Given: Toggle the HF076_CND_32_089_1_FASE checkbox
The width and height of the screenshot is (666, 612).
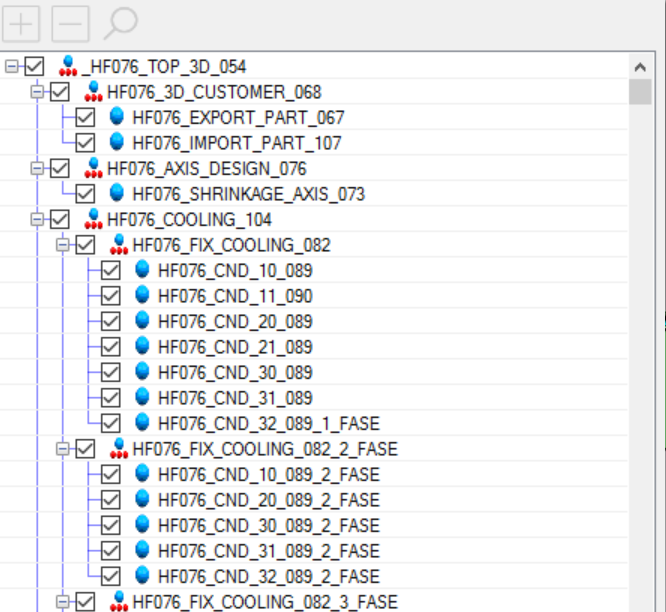Looking at the screenshot, I should tap(110, 423).
